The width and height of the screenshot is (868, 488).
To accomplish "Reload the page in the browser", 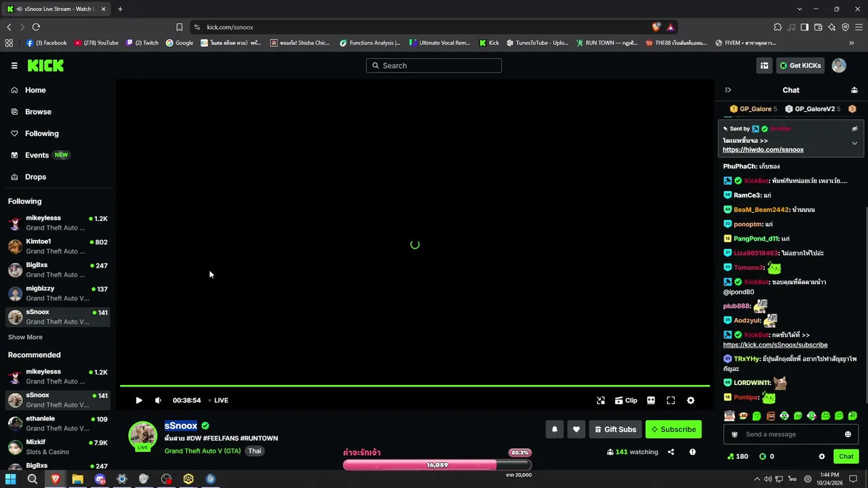I will coord(36,27).
